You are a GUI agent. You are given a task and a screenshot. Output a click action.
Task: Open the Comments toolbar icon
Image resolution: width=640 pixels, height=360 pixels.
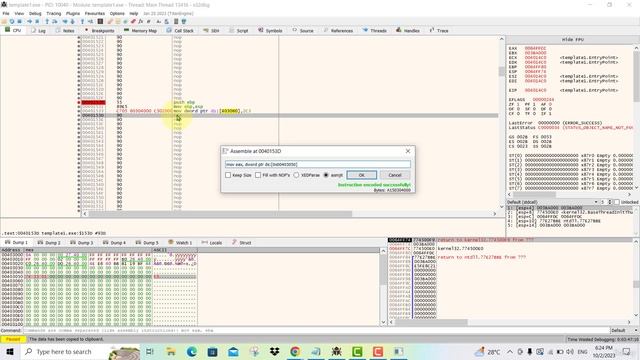[x=118, y=21]
